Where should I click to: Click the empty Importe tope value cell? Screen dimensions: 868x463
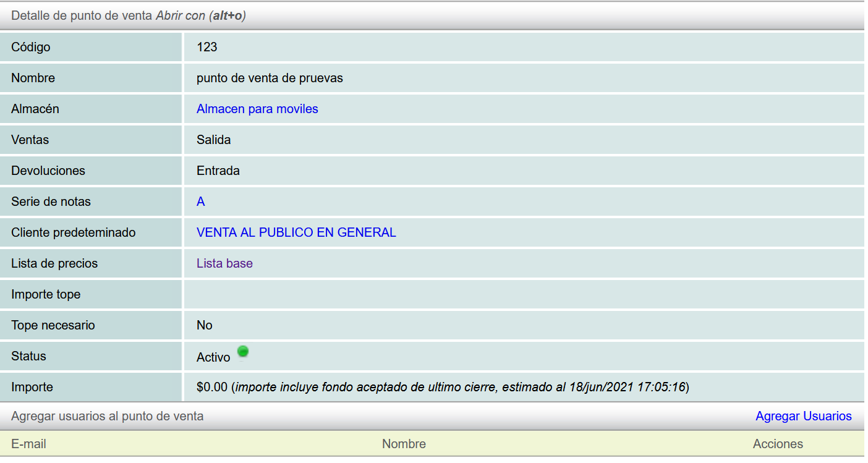coord(523,294)
